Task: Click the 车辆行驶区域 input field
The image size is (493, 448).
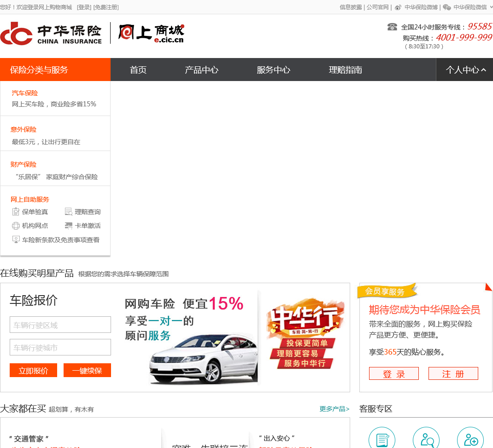Action: tap(60, 325)
